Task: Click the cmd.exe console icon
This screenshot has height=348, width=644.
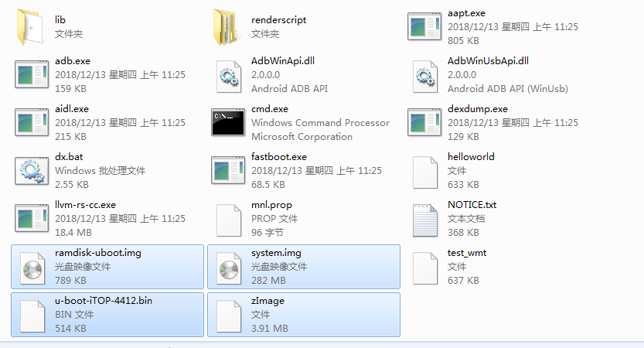Action: tap(228, 122)
